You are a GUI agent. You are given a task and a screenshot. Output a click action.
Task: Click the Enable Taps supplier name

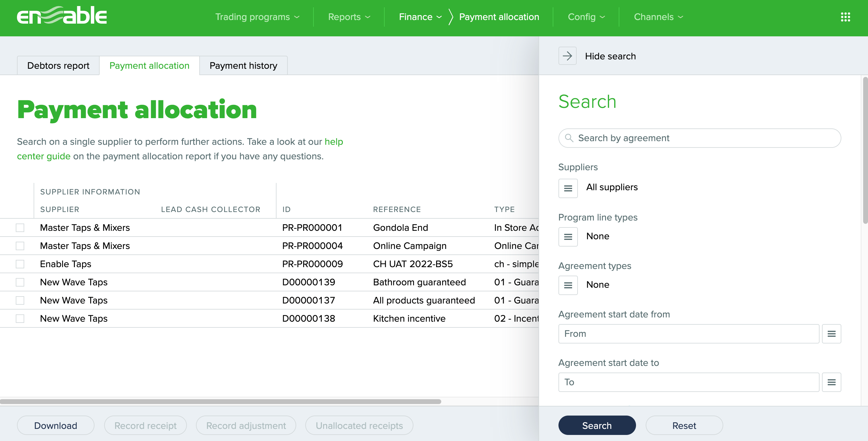tap(66, 264)
